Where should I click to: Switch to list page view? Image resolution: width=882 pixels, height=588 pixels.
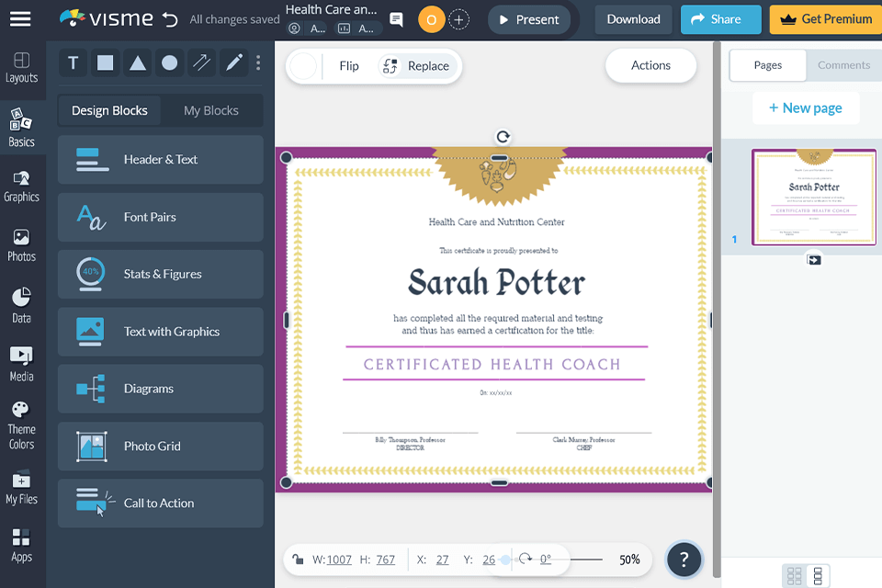[818, 576]
